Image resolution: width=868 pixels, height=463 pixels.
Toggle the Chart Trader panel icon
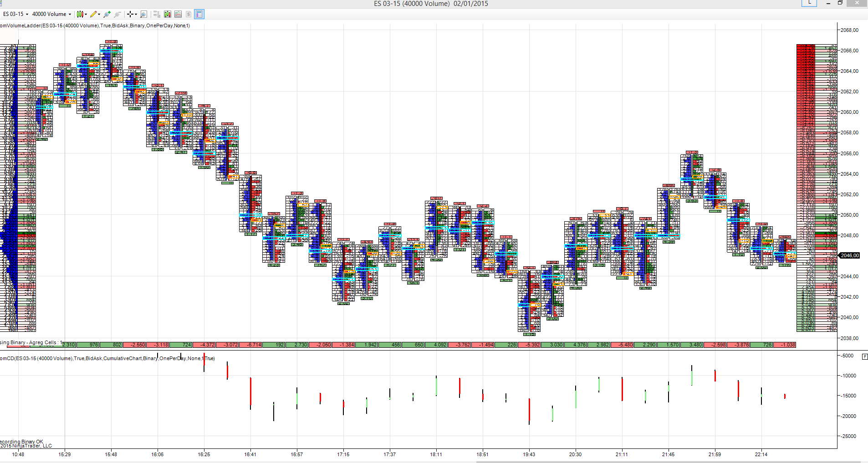[x=157, y=14]
